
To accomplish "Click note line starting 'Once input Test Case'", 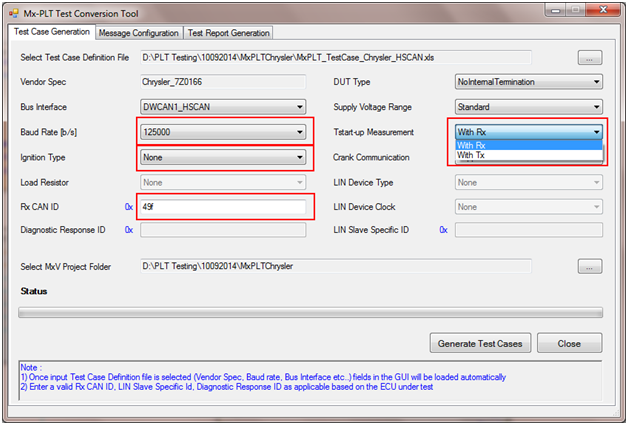I will [x=264, y=377].
